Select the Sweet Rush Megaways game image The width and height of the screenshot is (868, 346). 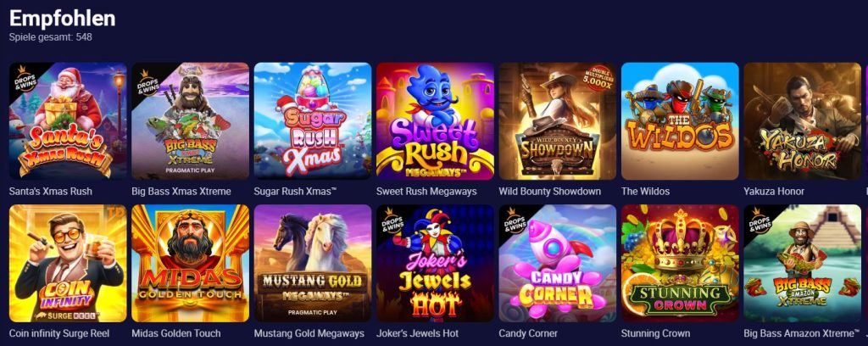(435, 120)
